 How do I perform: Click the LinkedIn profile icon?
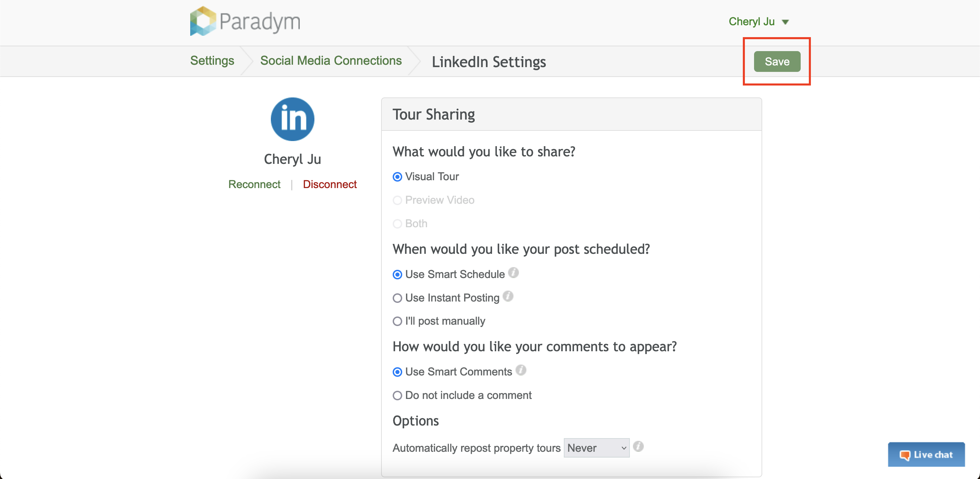292,119
